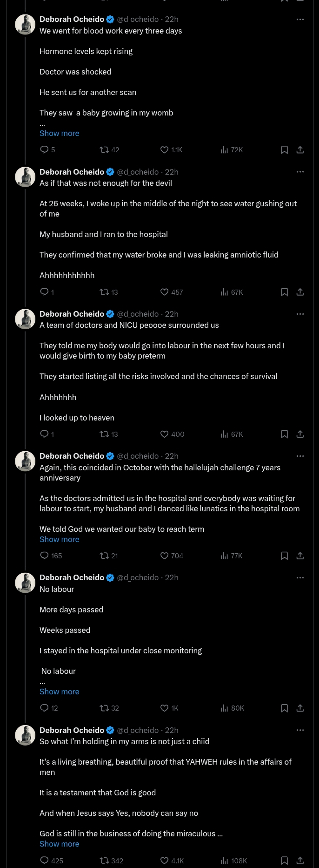
Task: Open the @d_ocheido handle on the first tweet
Action: (138, 19)
